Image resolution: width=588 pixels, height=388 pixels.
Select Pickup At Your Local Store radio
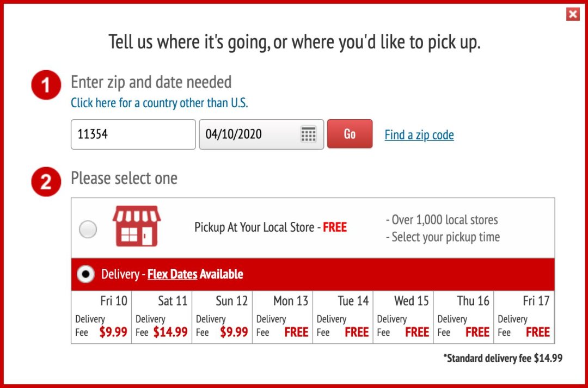pyautogui.click(x=88, y=230)
